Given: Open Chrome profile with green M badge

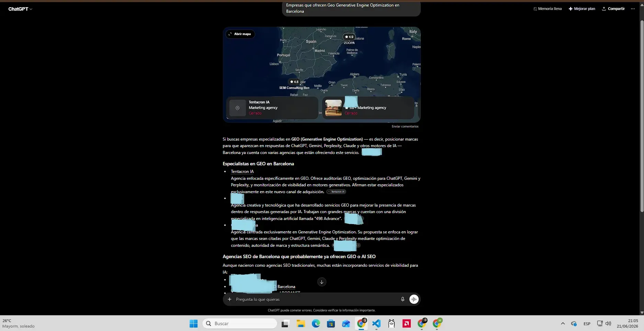Looking at the screenshot, I should tap(437, 323).
